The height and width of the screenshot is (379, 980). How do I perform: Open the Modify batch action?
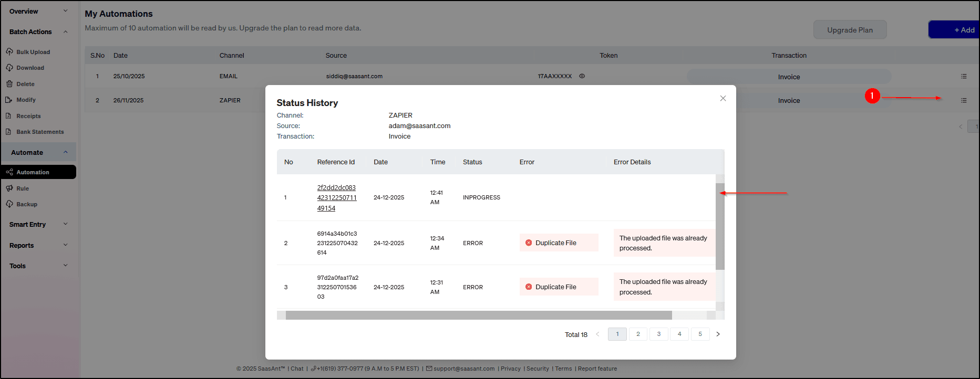26,100
